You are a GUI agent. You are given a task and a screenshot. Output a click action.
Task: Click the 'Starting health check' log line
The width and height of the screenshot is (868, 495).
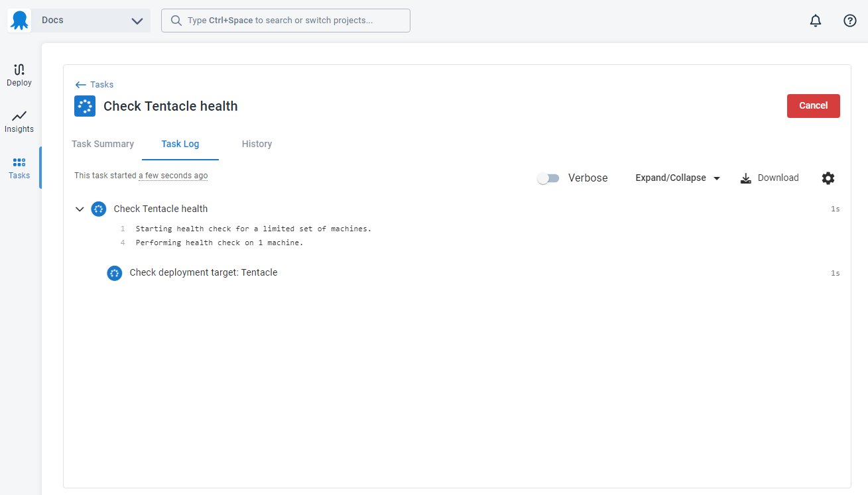click(x=253, y=229)
